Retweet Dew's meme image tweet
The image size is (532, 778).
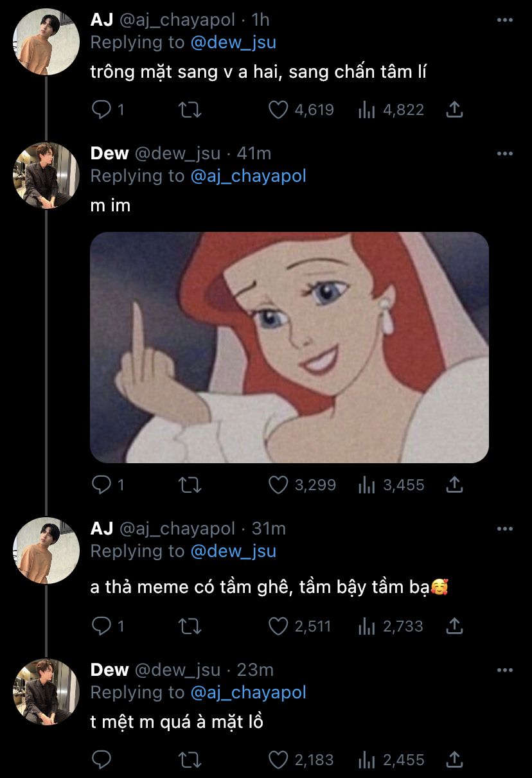(189, 485)
